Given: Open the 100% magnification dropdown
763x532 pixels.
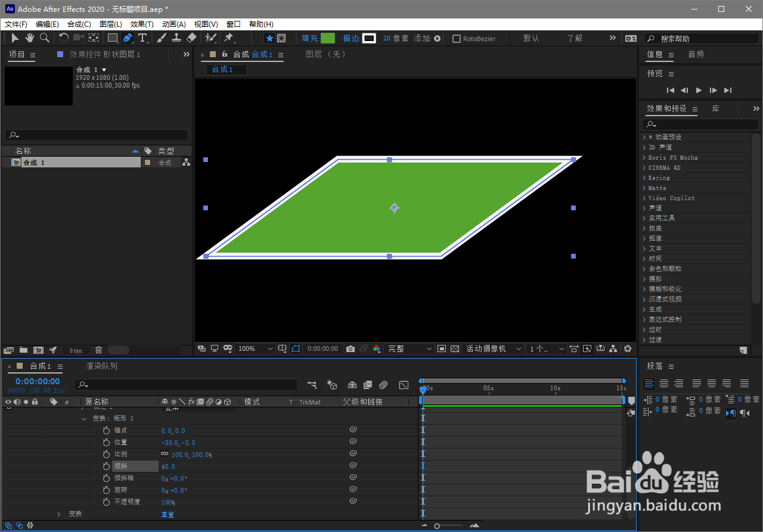Looking at the screenshot, I should [255, 349].
